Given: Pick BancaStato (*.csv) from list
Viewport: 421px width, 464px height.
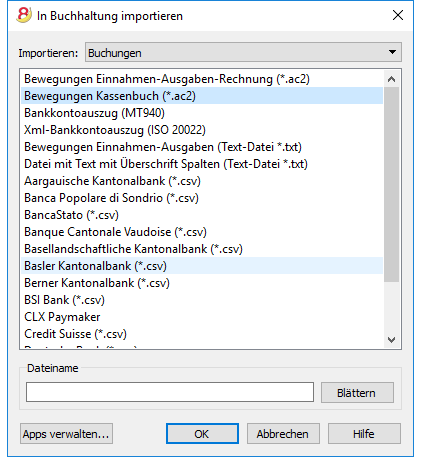Looking at the screenshot, I should tap(202, 215).
